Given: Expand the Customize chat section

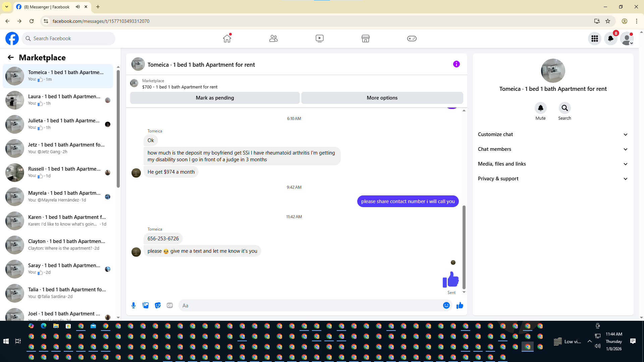Looking at the screenshot, I should [x=553, y=134].
